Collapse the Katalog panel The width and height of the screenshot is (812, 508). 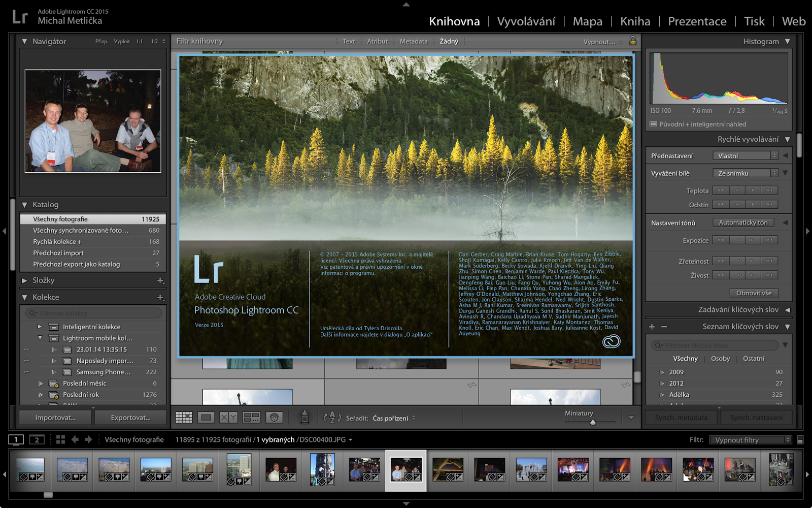pyautogui.click(x=24, y=205)
